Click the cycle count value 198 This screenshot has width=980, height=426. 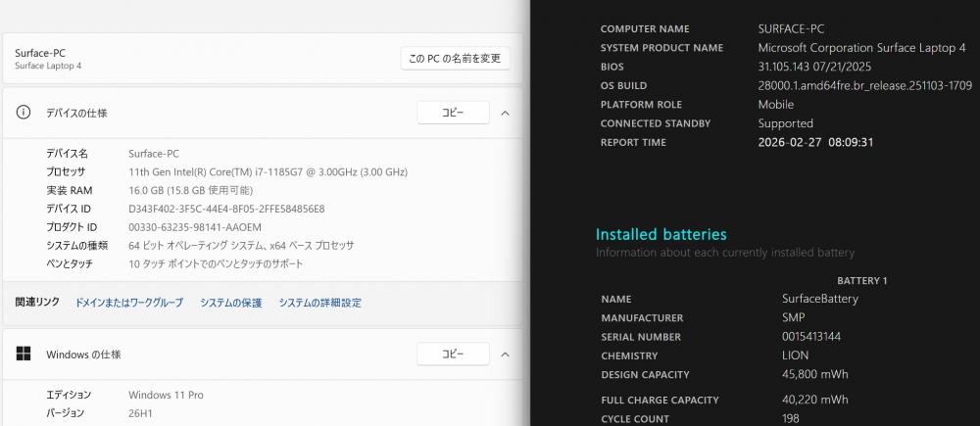[791, 418]
